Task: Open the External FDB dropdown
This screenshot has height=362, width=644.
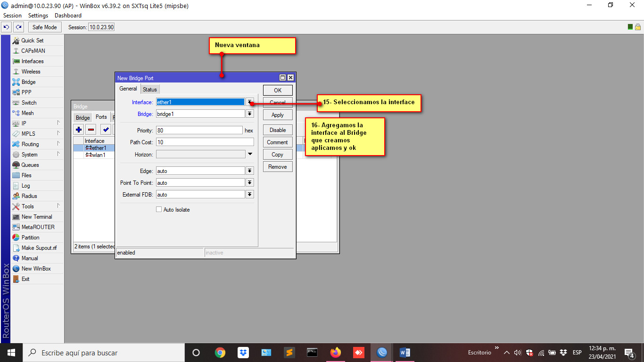Action: click(249, 195)
